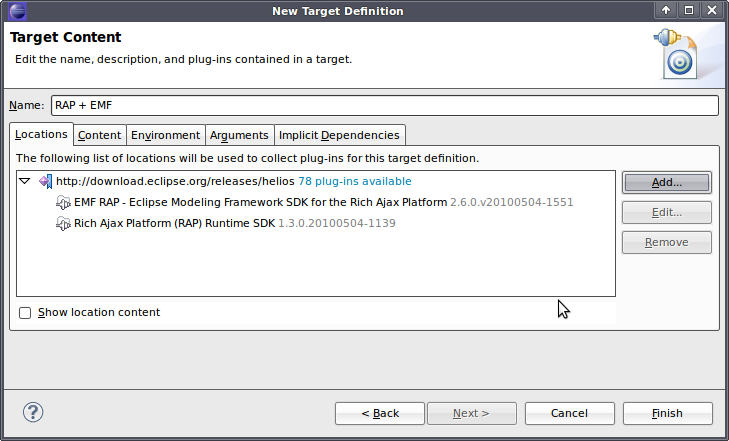Finish creating the target definition
The image size is (729, 441).
[668, 413]
